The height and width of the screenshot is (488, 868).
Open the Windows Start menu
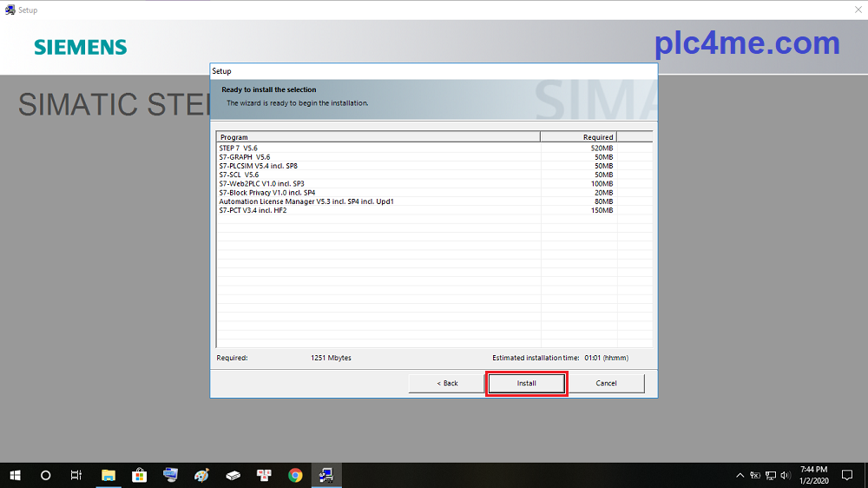[15, 475]
